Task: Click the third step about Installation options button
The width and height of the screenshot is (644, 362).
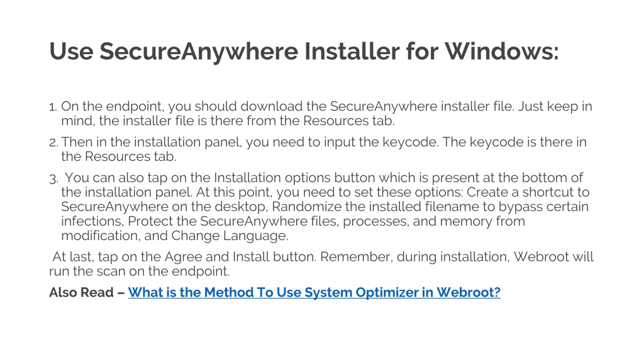Action: 325,206
